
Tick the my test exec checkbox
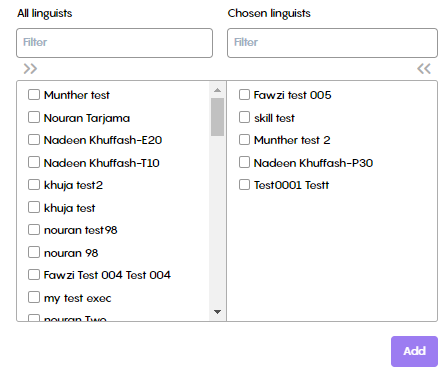coord(34,297)
